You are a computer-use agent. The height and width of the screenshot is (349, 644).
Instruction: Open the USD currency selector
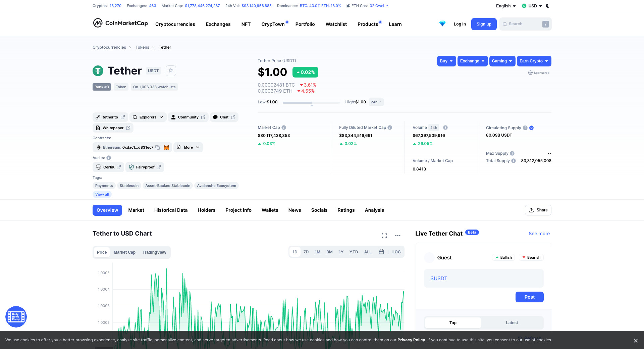click(x=532, y=6)
